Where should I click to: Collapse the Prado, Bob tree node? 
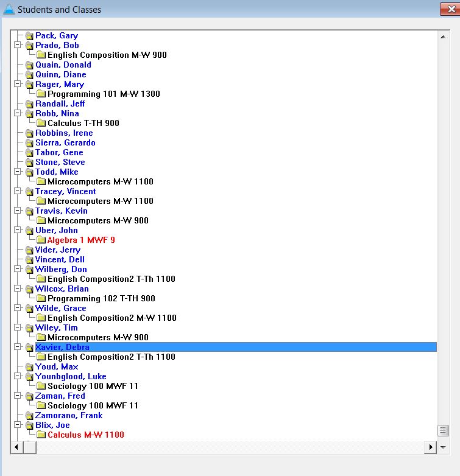[x=18, y=46]
